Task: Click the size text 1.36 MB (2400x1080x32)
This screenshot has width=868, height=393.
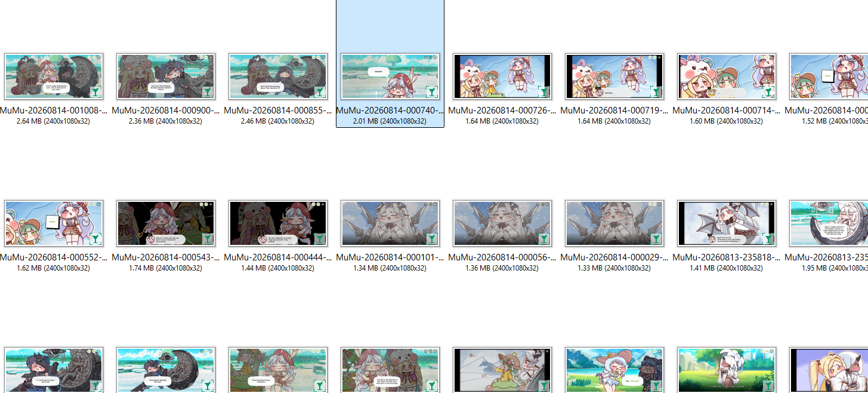Action: (502, 268)
